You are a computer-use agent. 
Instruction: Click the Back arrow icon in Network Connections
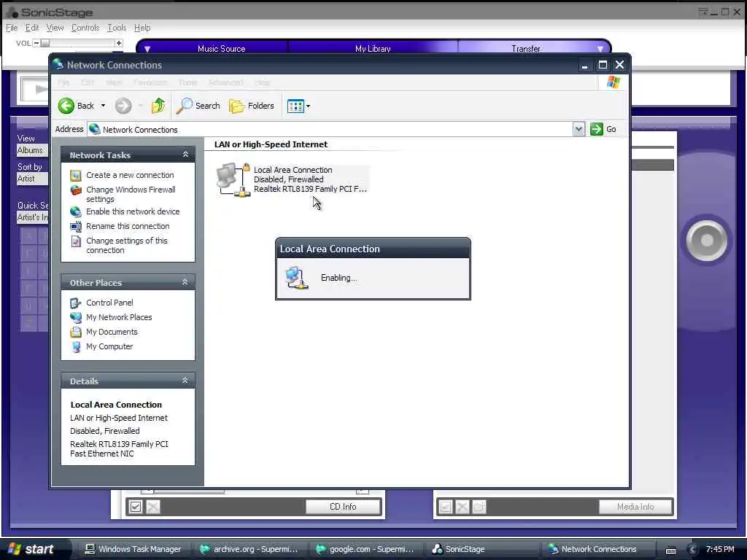pos(66,106)
